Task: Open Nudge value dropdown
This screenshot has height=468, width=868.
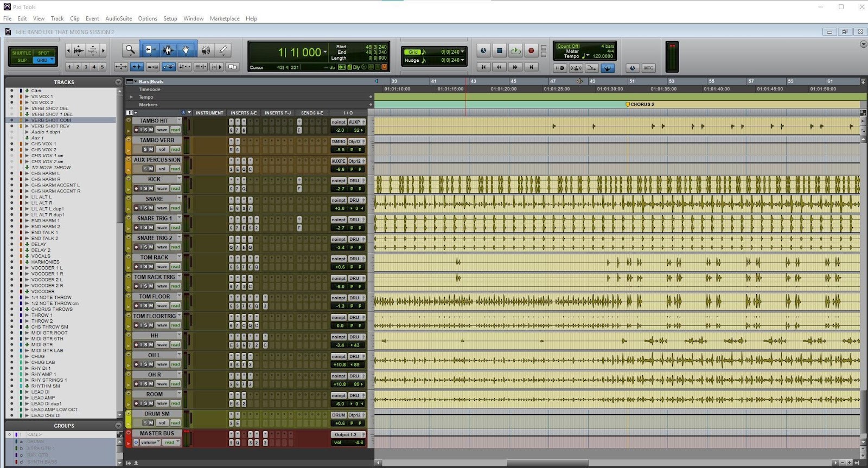Action: coord(462,60)
